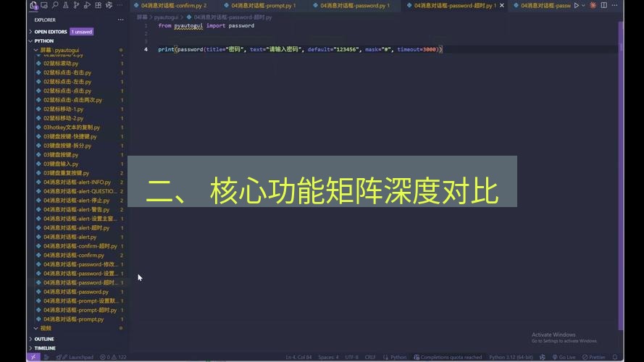Open file 04消息对话框-prompt.py in explorer
Viewport: 644px width, 362px height.
coord(73,319)
